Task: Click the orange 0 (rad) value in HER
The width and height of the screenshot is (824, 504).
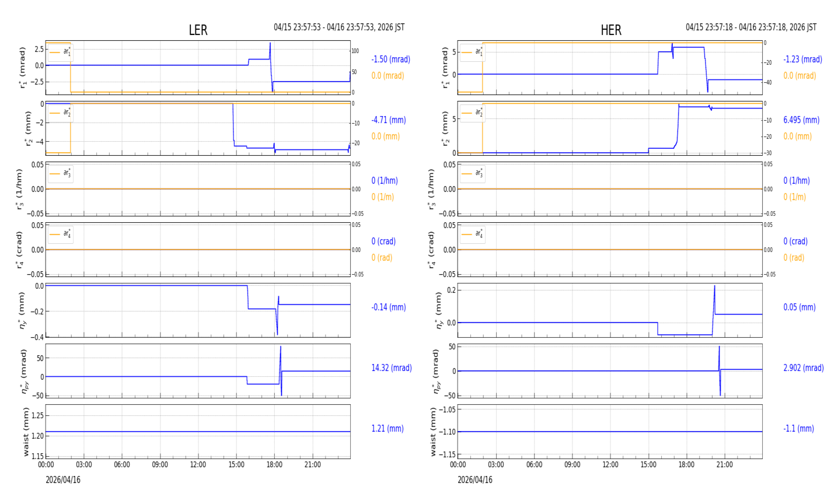Action: (794, 258)
